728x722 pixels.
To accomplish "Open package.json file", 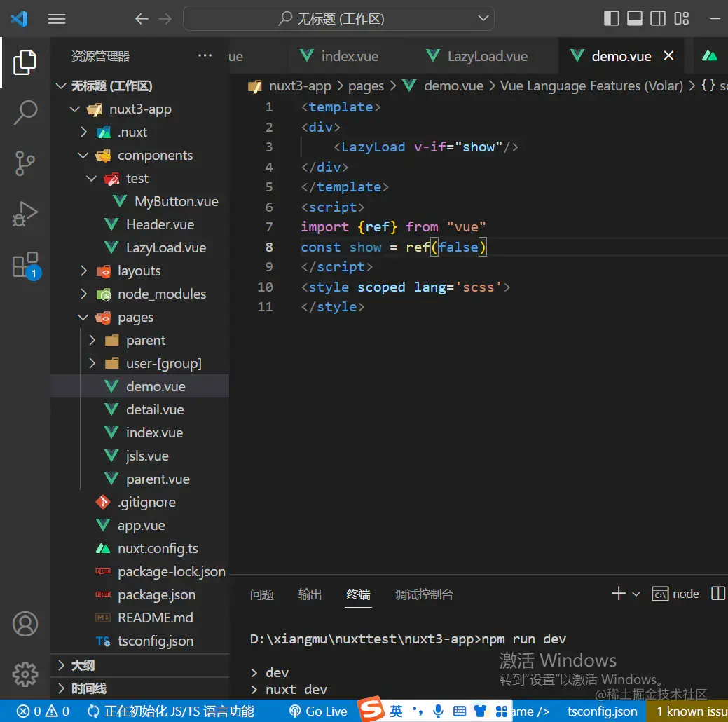I will 140,595.
